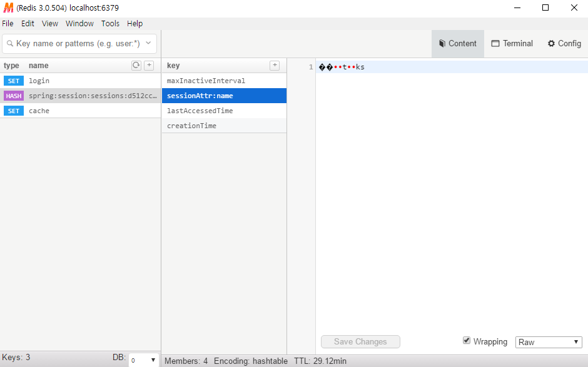Select the login key
Screen dimensions: 588x367
(x=80, y=81)
